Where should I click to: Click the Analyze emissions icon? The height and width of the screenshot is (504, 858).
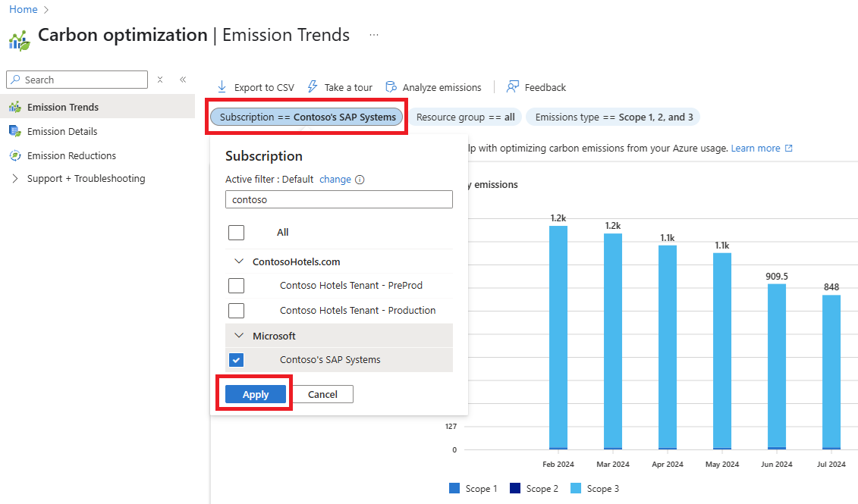(x=391, y=87)
